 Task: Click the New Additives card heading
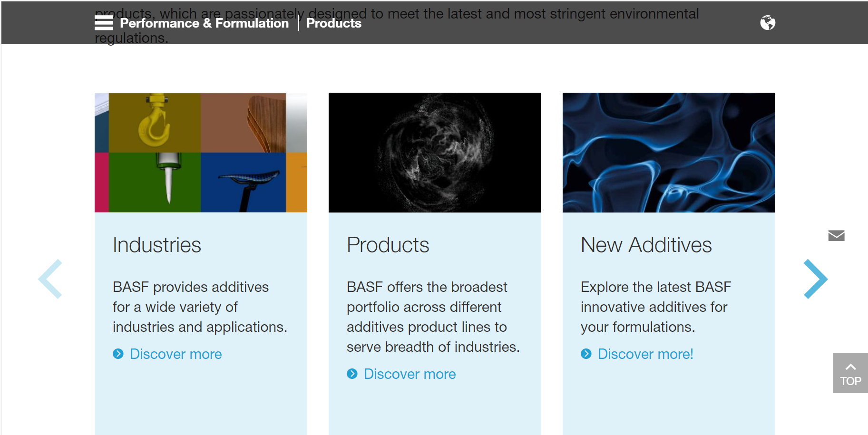646,245
